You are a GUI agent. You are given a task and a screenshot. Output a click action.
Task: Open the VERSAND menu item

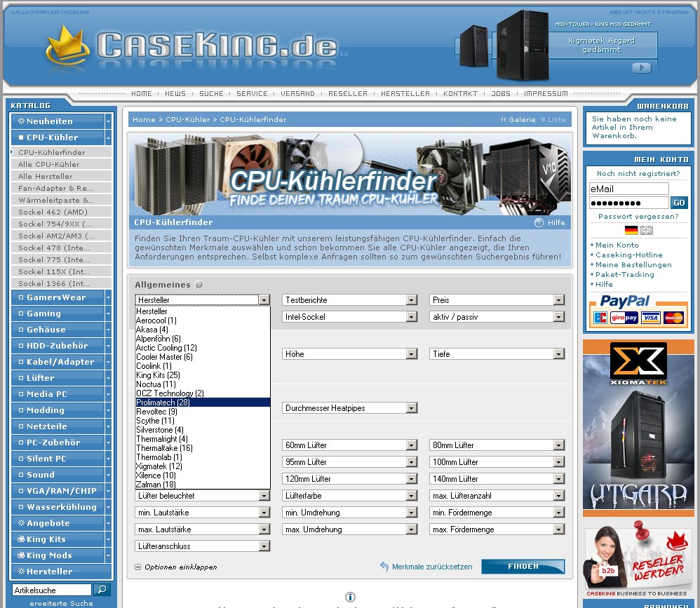pos(298,94)
